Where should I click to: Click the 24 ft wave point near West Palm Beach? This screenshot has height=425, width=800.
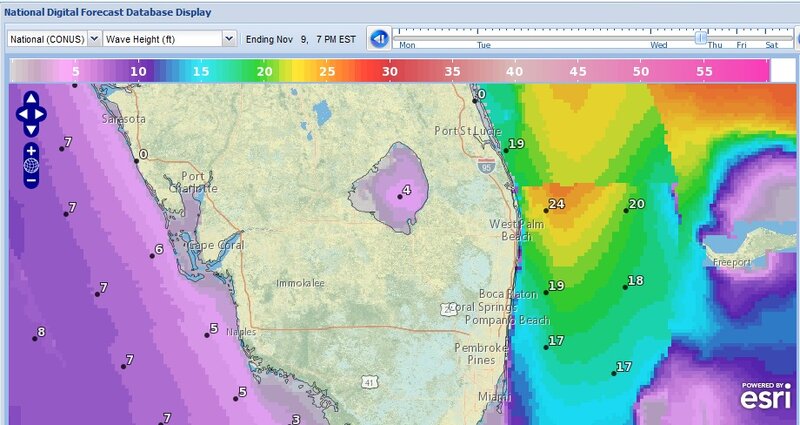(547, 210)
